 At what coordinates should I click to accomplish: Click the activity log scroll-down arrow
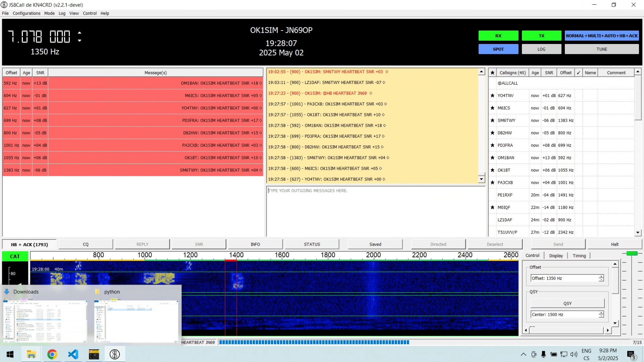(482, 179)
